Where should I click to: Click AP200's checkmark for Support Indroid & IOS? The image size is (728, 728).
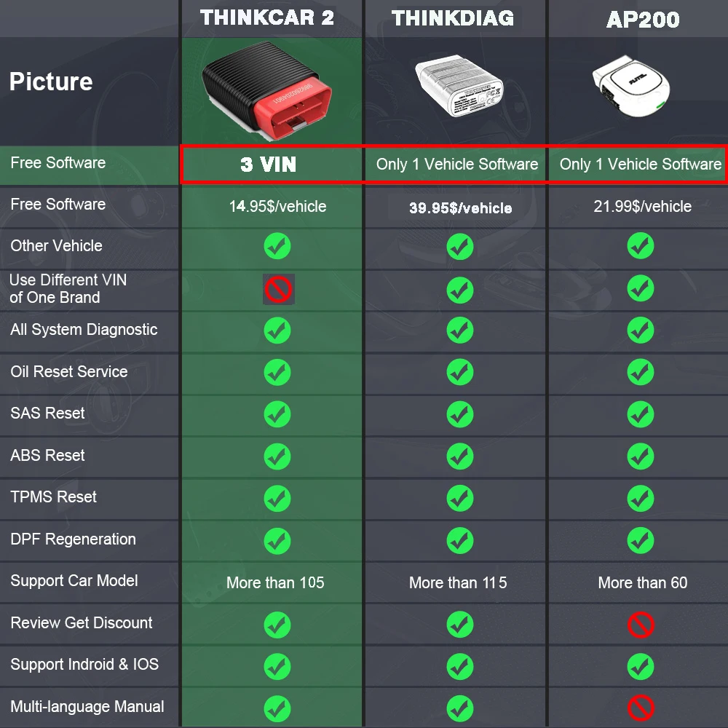point(641,666)
